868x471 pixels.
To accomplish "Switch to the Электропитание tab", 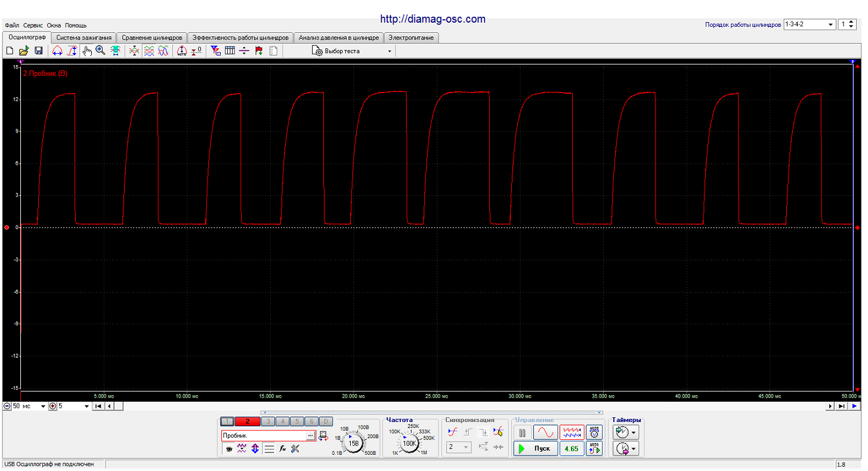I will click(x=411, y=38).
